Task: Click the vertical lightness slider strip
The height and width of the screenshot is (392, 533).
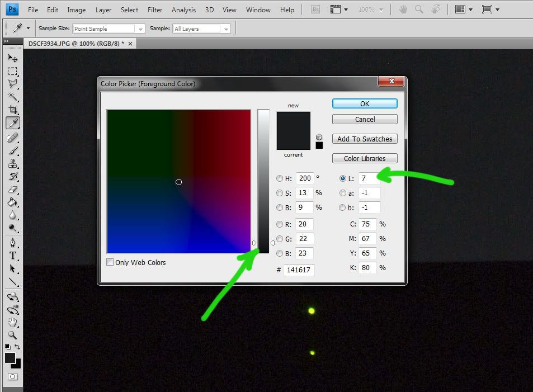Action: click(263, 180)
